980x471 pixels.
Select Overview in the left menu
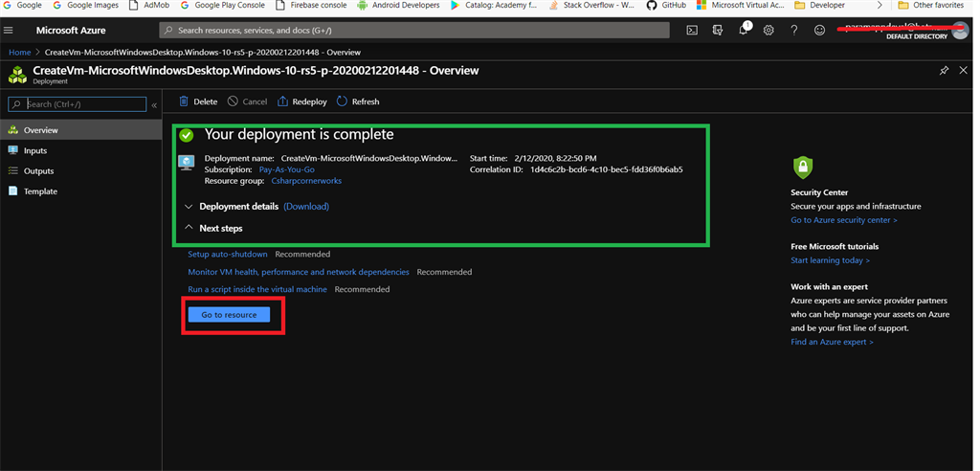80,130
